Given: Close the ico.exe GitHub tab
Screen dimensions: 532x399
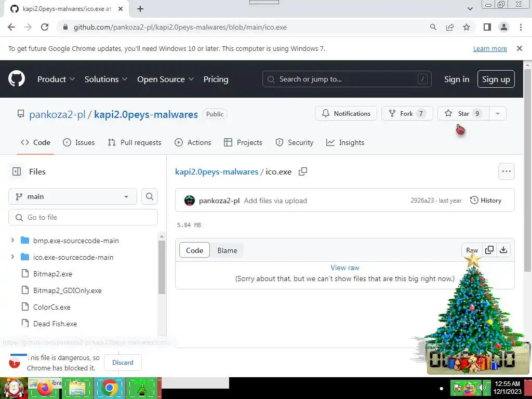Looking at the screenshot, I should coord(121,9).
